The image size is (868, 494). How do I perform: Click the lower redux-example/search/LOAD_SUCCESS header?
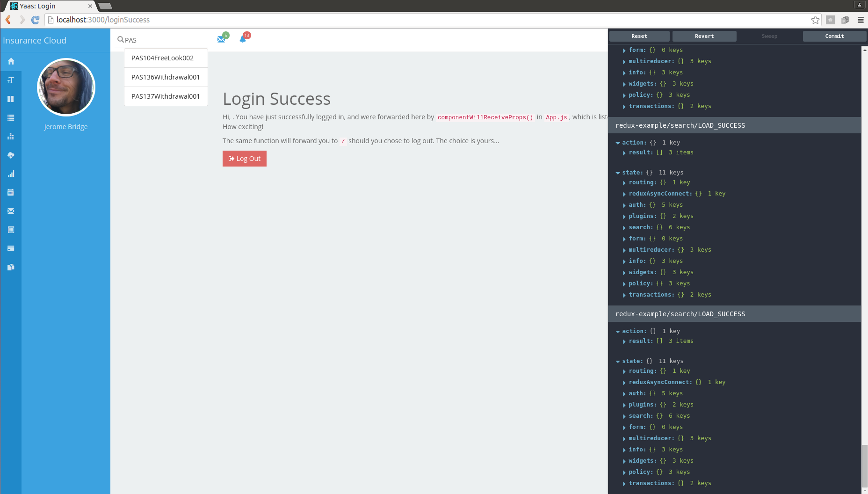coord(734,314)
